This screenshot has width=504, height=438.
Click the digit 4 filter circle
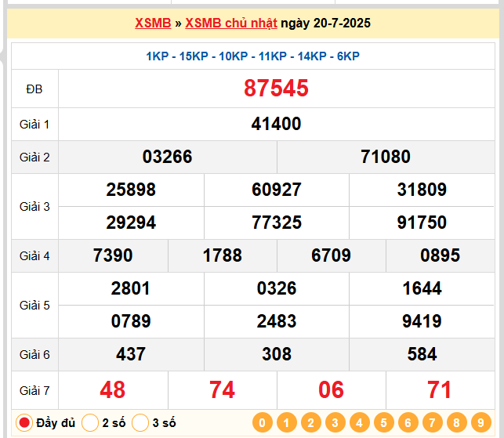click(x=359, y=422)
